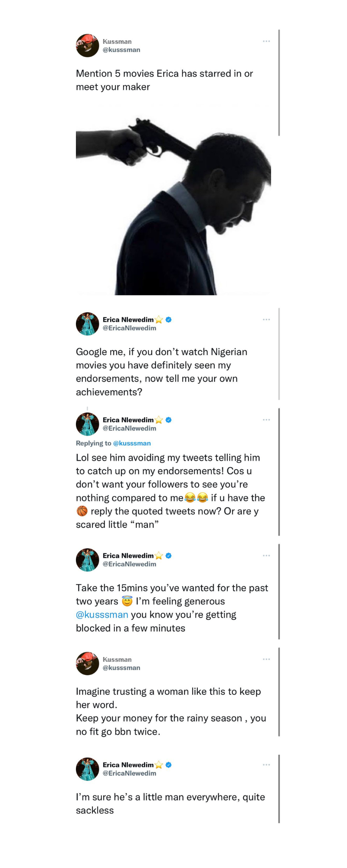Click the @kusssman mention in the "Take the 15mins" tweet
Screen dimensions: 347x868
click(x=102, y=615)
